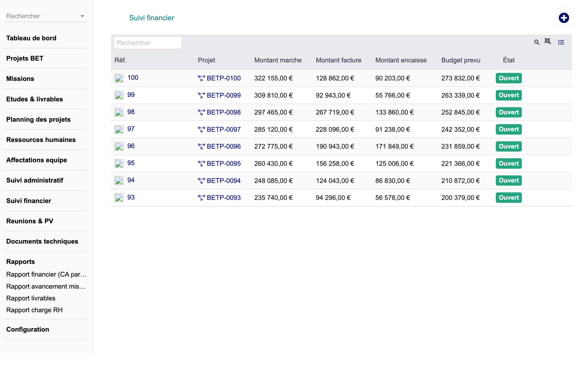This screenshot has height=378, width=588.
Task: Click the amount 200 379,00 €
Action: click(460, 198)
